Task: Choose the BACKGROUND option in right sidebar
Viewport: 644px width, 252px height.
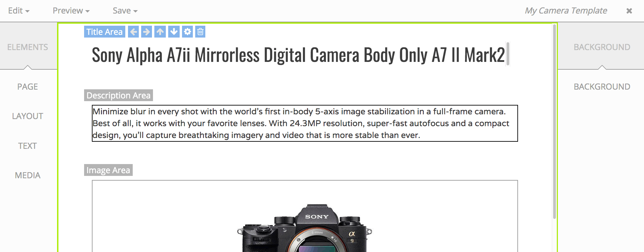Action: [602, 87]
